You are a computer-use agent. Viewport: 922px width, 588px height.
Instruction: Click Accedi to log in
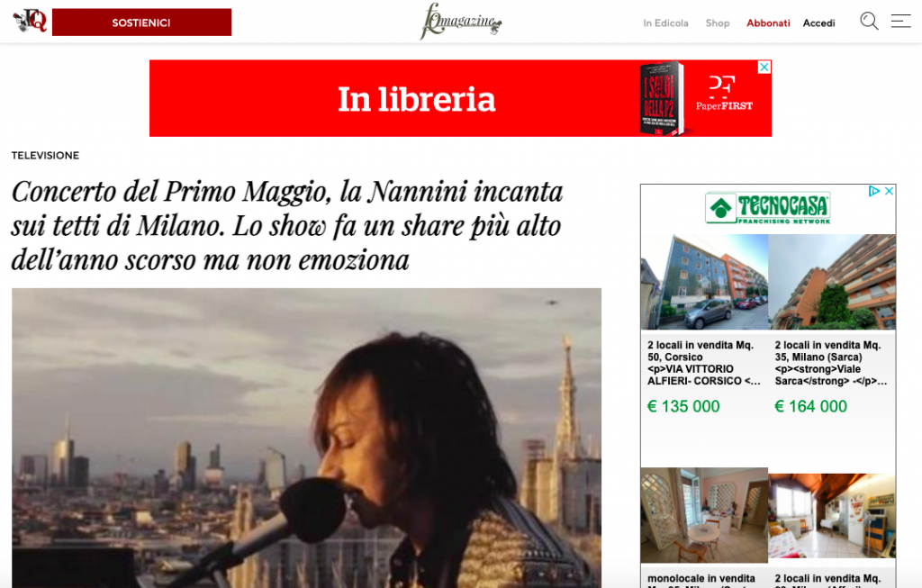[x=818, y=23]
